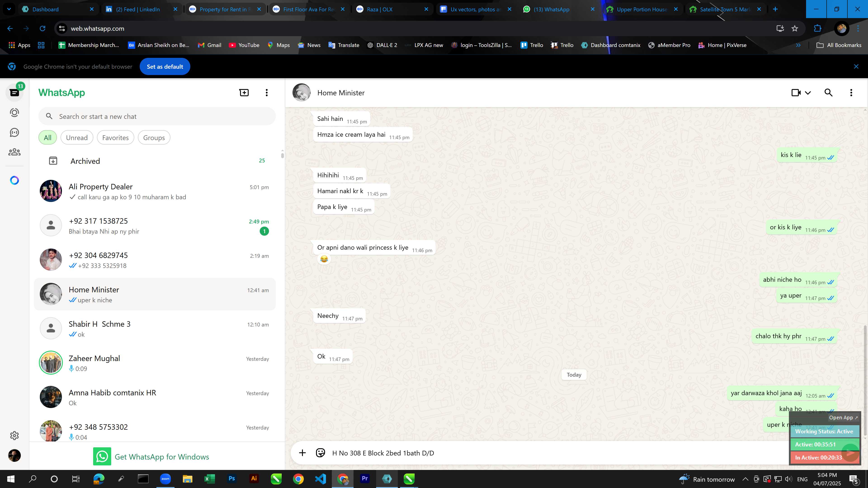Screen dimensions: 868x488
Task: Open Zaheer Mughal chat
Action: tap(155, 363)
